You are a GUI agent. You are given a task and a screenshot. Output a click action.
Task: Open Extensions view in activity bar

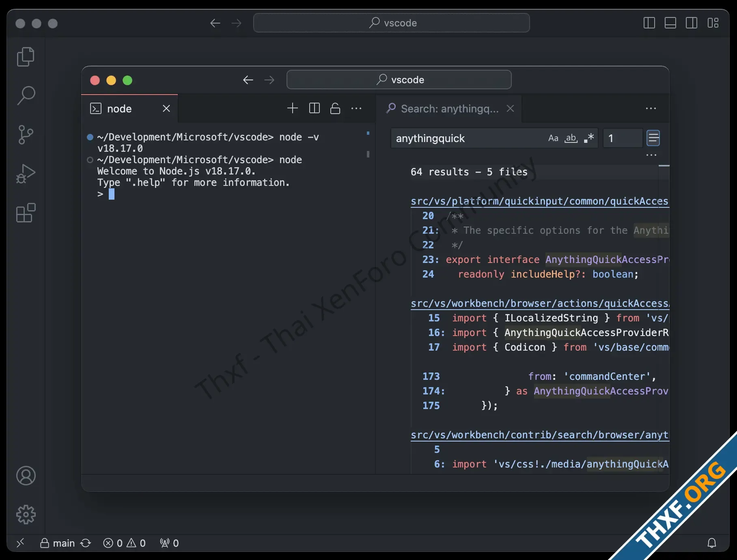tap(26, 213)
